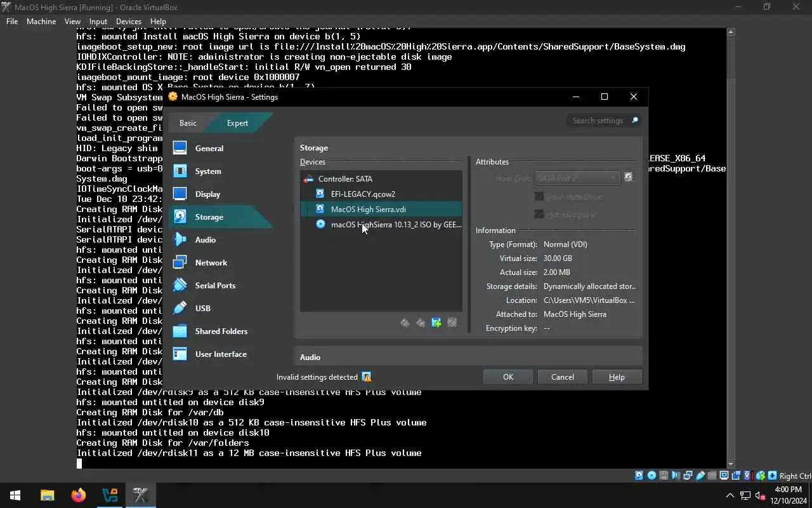The image size is (812, 508).
Task: Open the Serial Ports settings category
Action: click(x=221, y=285)
